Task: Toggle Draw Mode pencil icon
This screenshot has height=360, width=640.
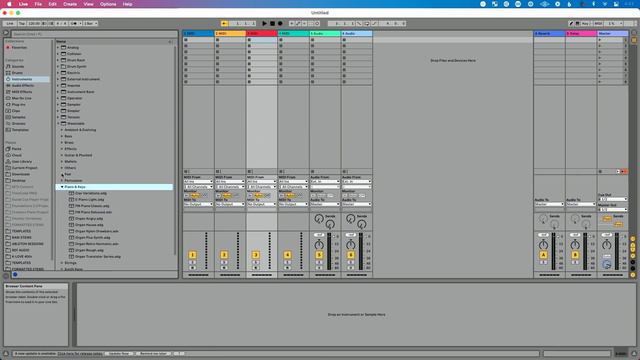Action: point(571,24)
